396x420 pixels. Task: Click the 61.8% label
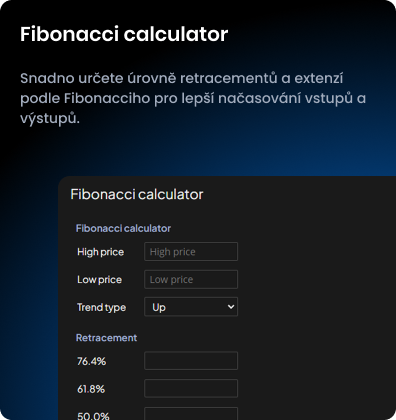click(x=91, y=389)
